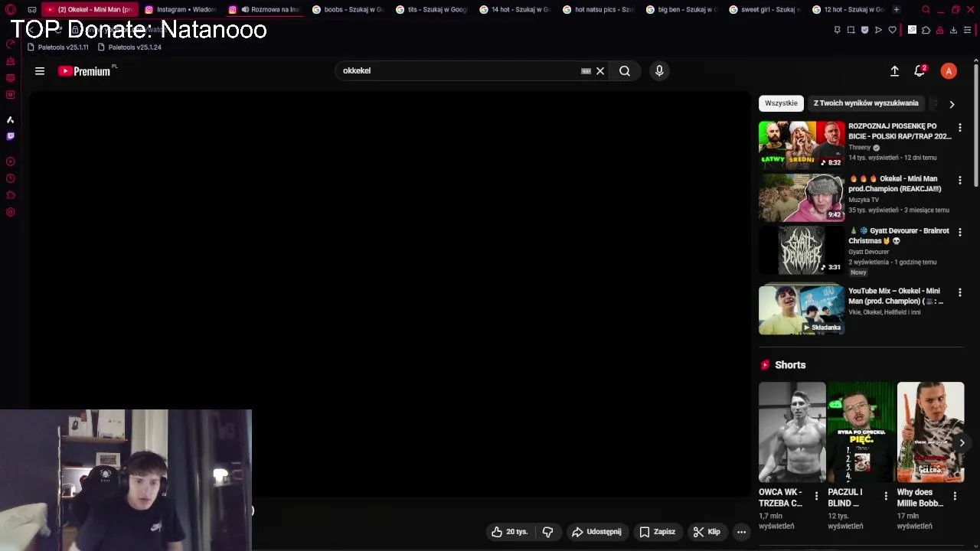Click the Threeny channel name
980x551 pixels.
(x=860, y=148)
